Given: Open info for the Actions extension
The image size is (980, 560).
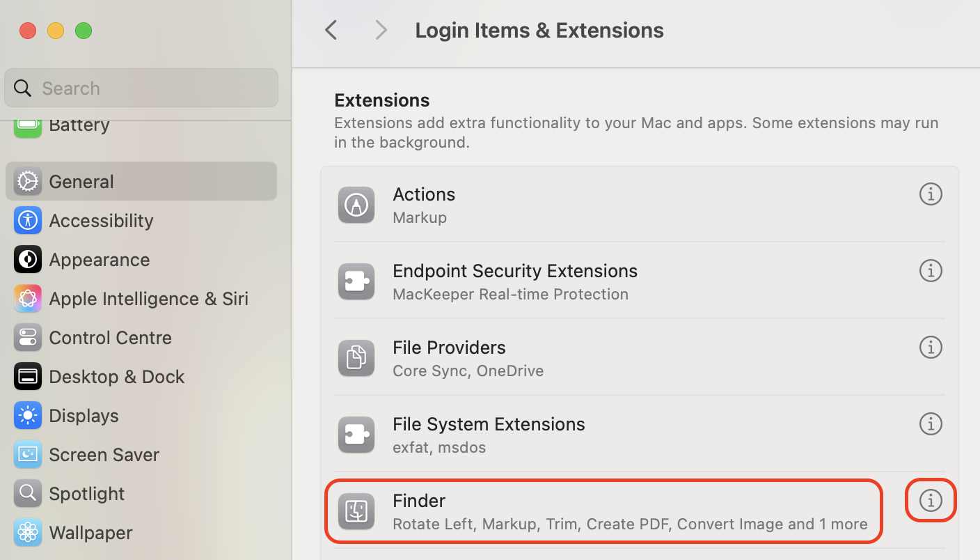Looking at the screenshot, I should 931,194.
